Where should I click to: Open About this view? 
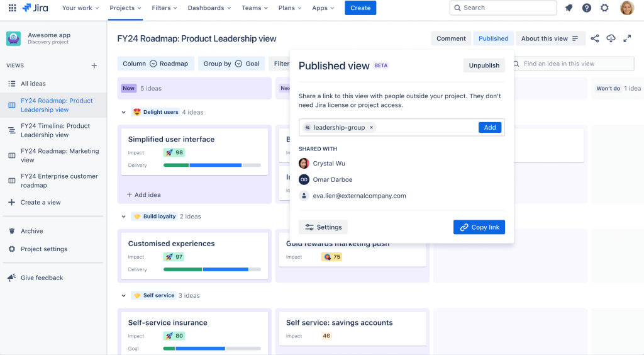(550, 38)
